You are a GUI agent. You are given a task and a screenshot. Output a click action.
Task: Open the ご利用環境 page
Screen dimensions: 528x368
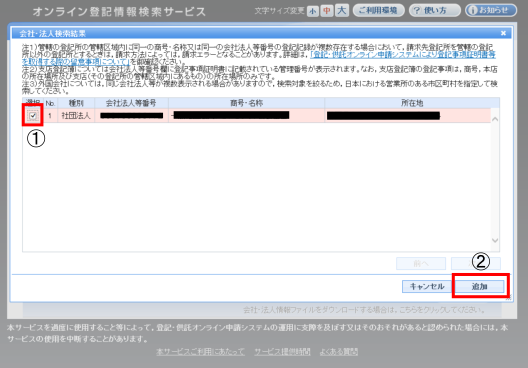click(378, 10)
